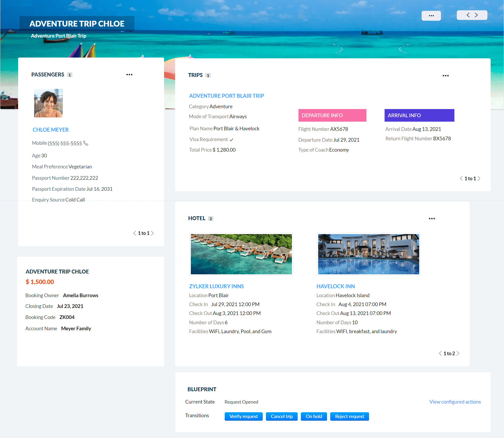Click Cancel trip transition button
Image resolution: width=504 pixels, height=438 pixels.
[x=281, y=416]
